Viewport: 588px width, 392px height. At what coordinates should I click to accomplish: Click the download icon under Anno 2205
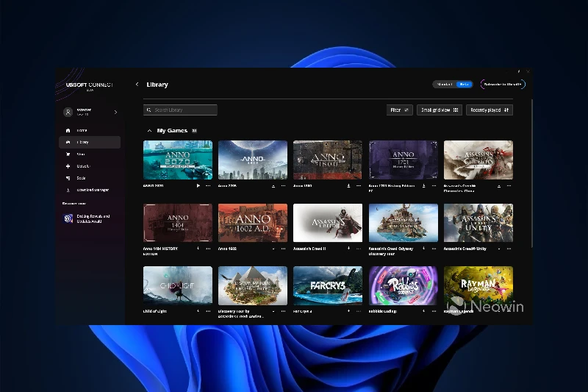pyautogui.click(x=273, y=186)
